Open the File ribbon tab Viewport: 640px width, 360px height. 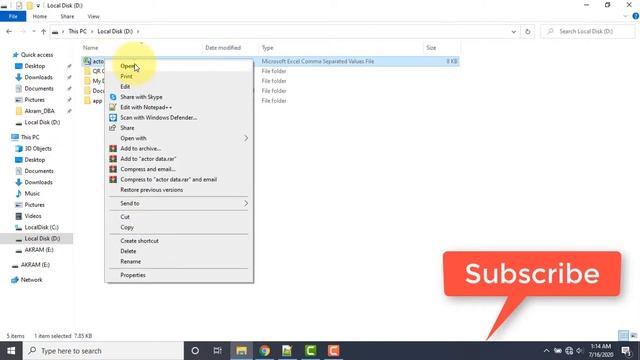point(13,16)
